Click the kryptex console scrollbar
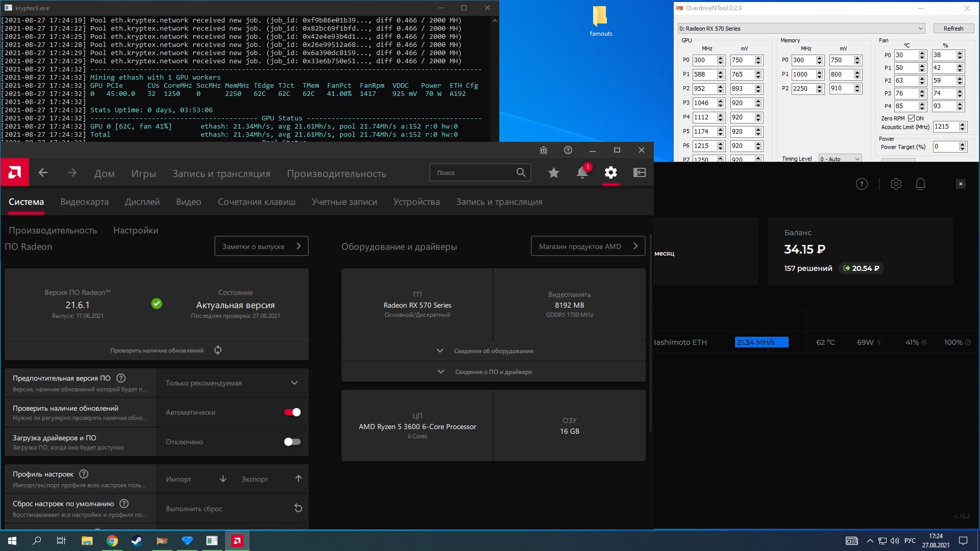Viewport: 980px width, 551px height. (495, 79)
